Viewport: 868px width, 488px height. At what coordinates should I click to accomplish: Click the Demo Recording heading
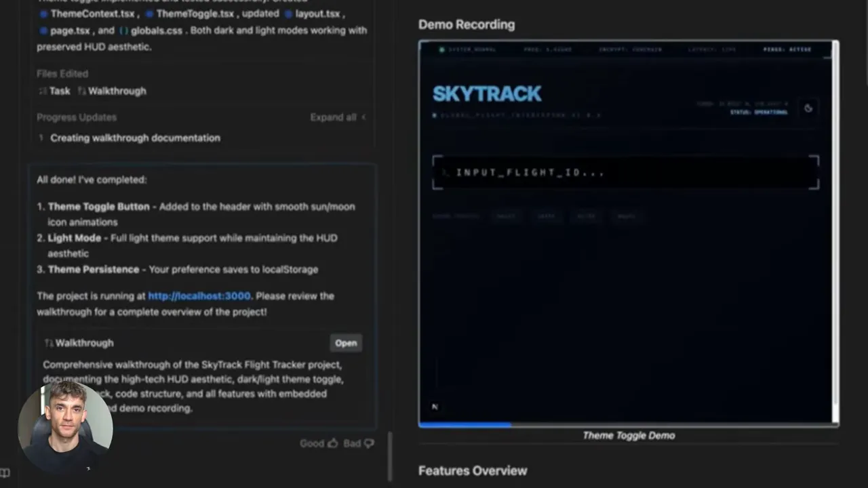pyautogui.click(x=467, y=24)
